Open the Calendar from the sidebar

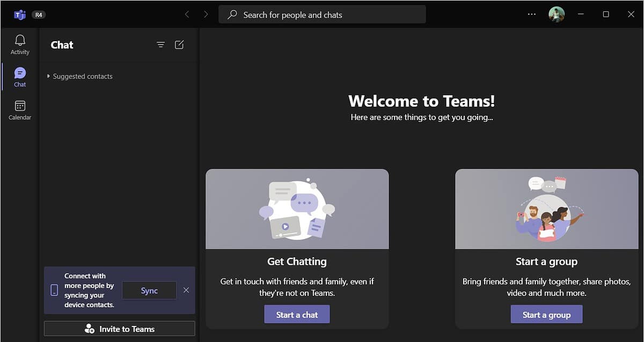(20, 110)
